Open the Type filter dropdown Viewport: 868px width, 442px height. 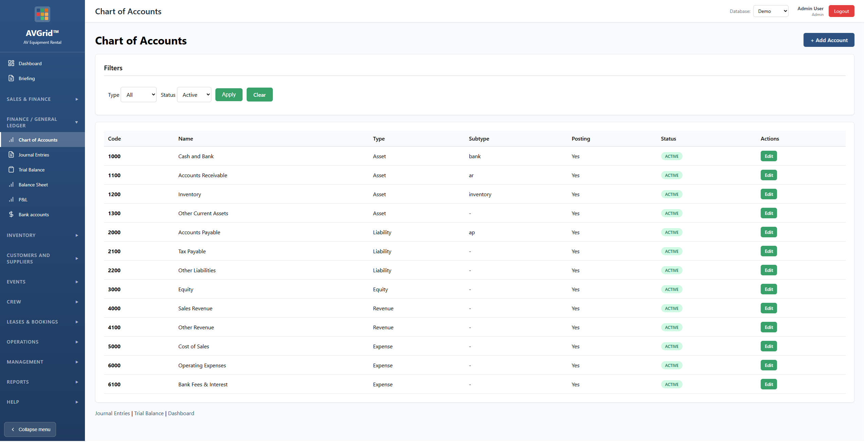pos(138,94)
